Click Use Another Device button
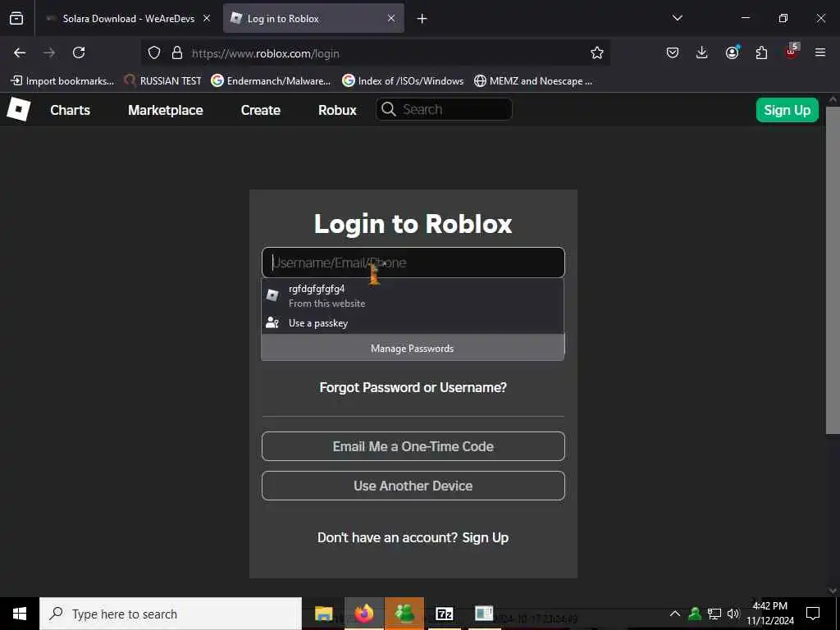Viewport: 840px width, 630px height. pyautogui.click(x=413, y=486)
